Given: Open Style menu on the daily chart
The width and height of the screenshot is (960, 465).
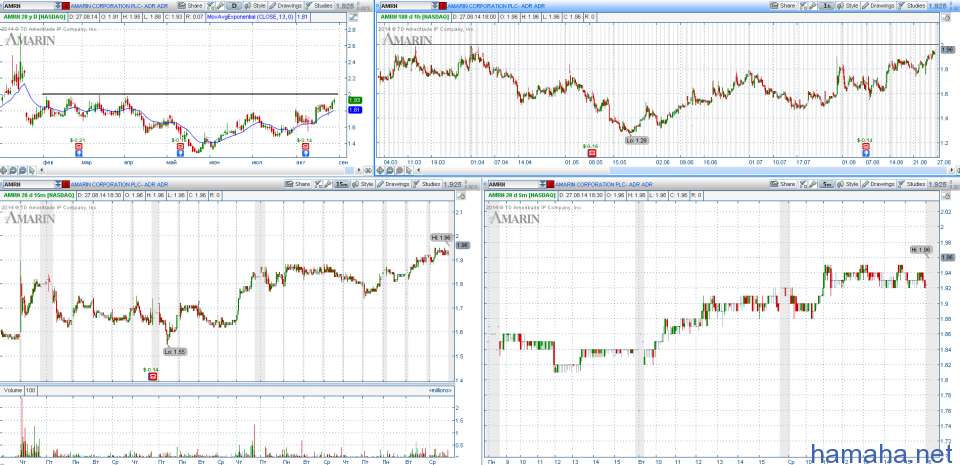Looking at the screenshot, I should pos(255,6).
